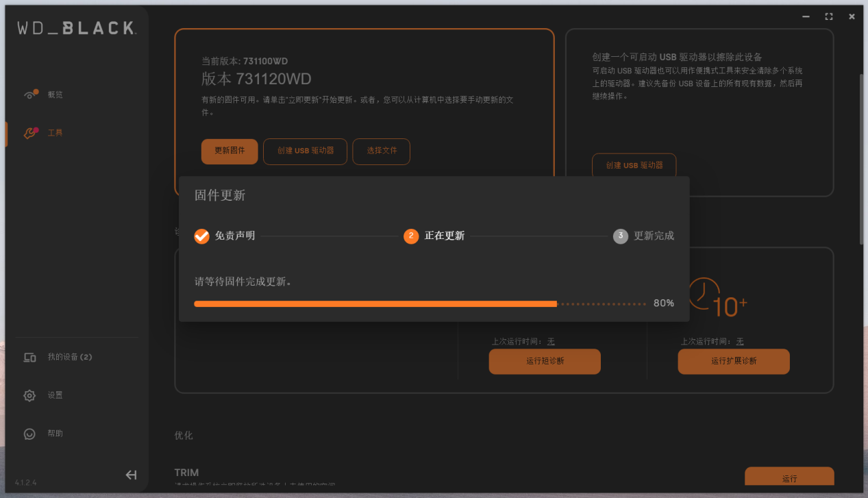Go to 概览 menu item
The width and height of the screenshot is (868, 498).
55,95
